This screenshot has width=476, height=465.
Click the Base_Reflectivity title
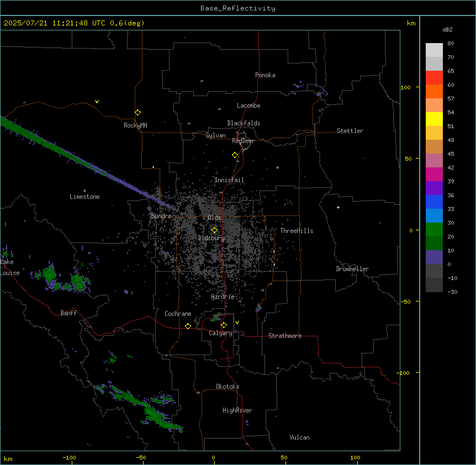click(x=238, y=8)
